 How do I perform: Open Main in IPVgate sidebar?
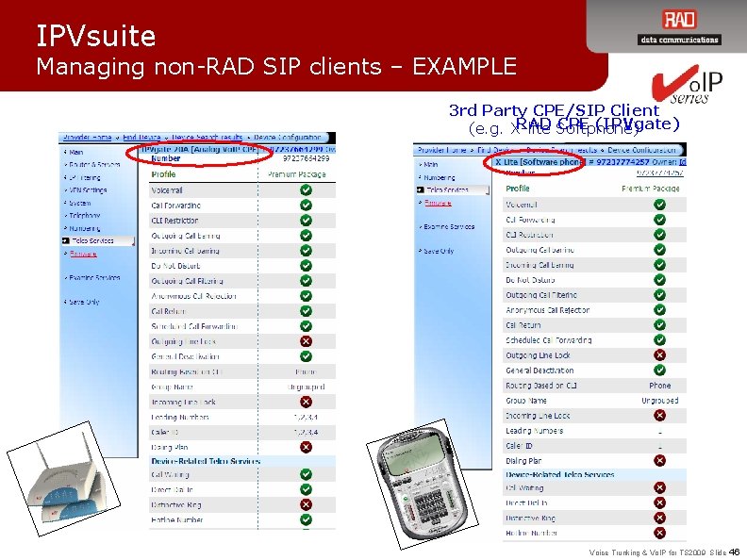pos(75,153)
